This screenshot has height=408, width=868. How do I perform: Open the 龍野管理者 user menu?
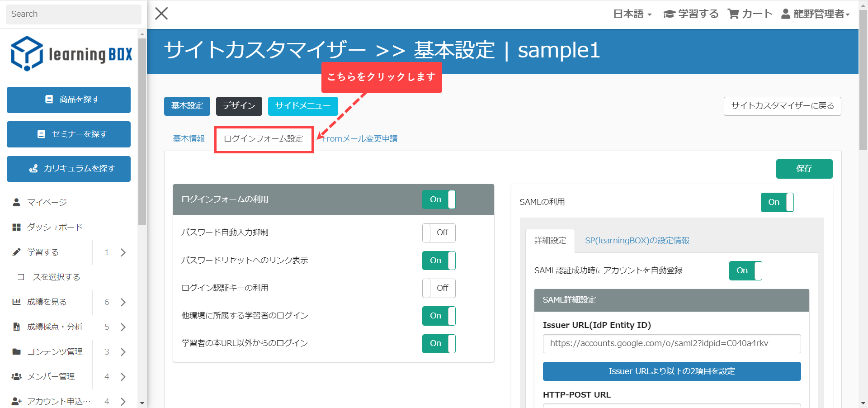(816, 14)
